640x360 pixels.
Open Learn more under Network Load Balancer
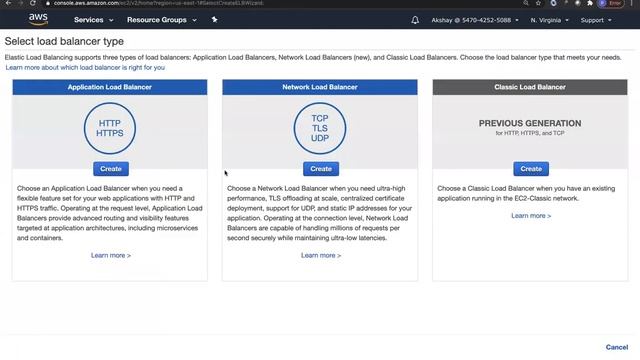tap(321, 255)
